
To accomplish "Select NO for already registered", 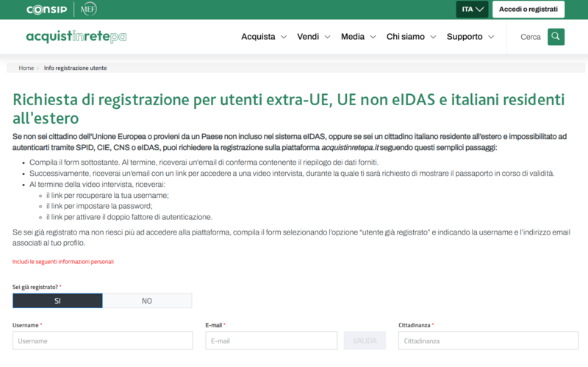I will coord(147,301).
